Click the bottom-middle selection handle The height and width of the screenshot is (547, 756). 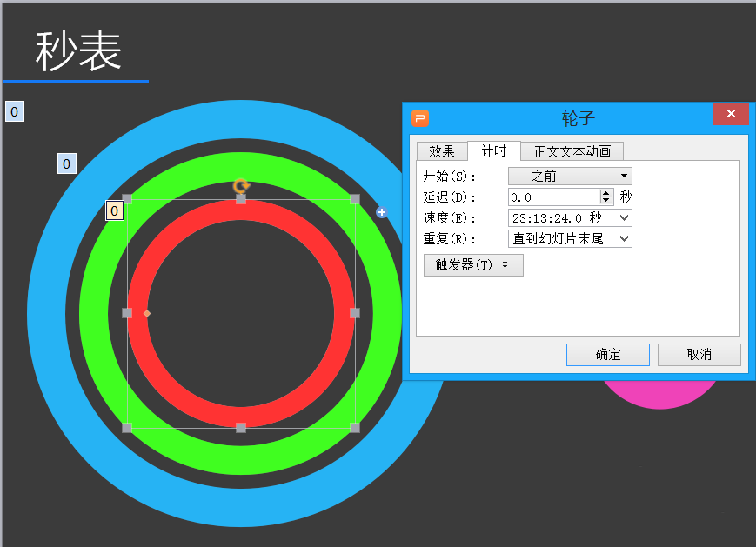tap(241, 428)
